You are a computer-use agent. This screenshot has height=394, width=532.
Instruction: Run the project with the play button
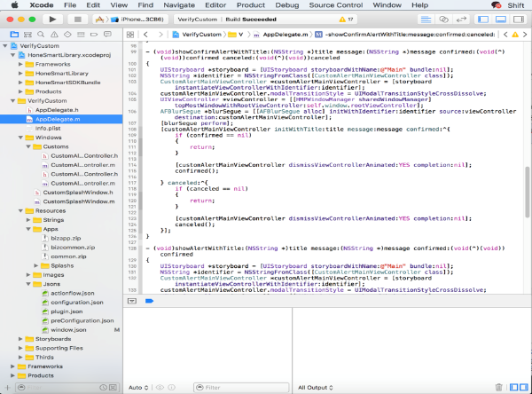pos(52,20)
